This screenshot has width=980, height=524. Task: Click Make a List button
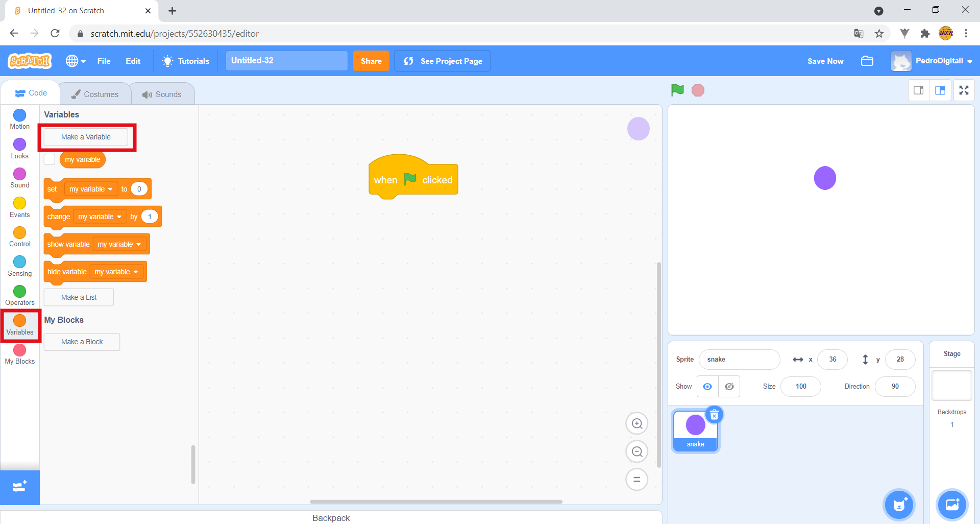pyautogui.click(x=79, y=297)
